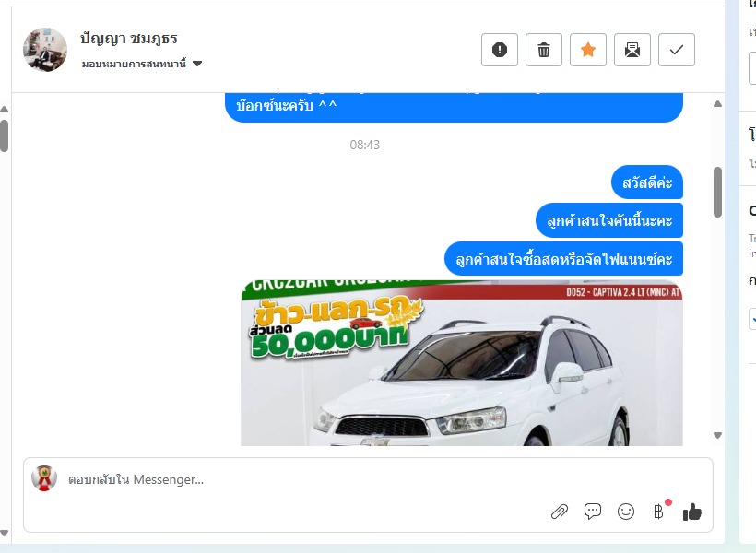
Task: Open saved replies speech bubble icon
Action: point(593,512)
